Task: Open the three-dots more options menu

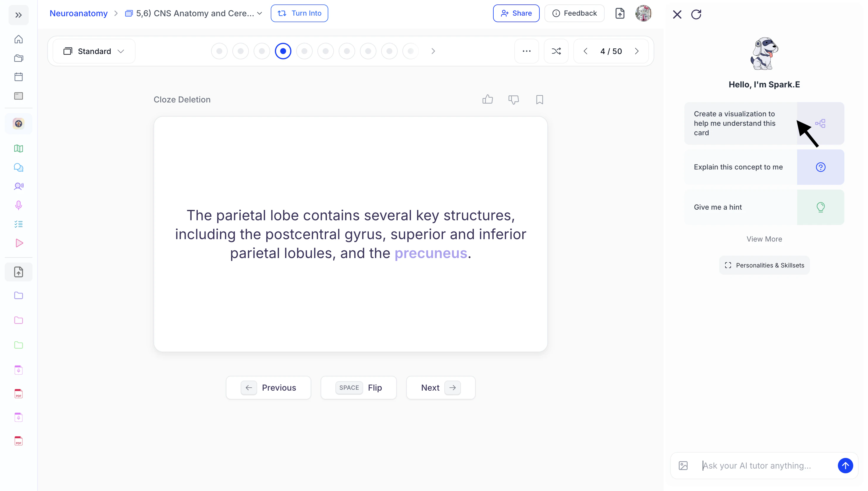Action: pos(526,51)
